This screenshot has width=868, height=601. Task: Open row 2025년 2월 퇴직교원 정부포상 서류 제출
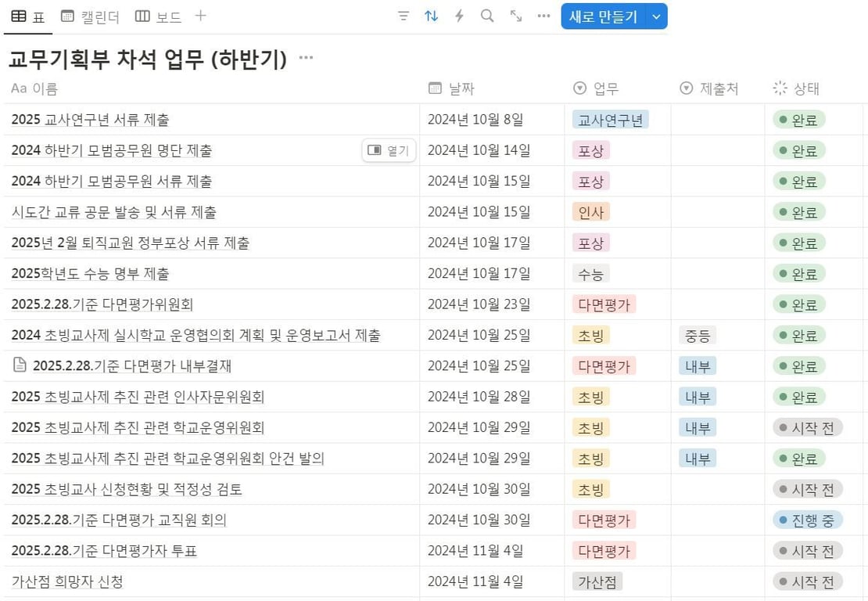tap(131, 243)
